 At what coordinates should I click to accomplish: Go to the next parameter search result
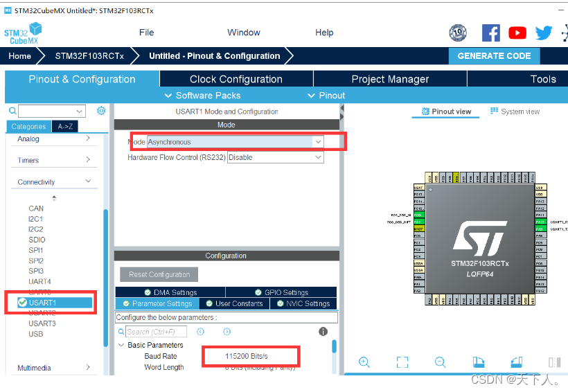[x=227, y=332]
